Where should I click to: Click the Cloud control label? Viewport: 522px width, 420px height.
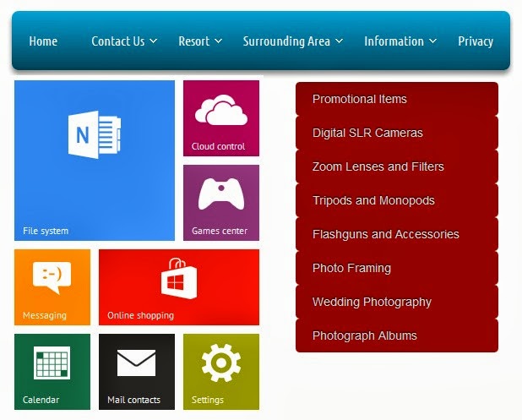pos(218,146)
